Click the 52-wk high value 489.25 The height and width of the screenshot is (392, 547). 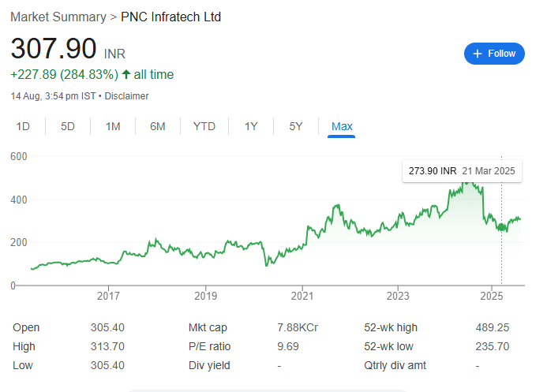493,327
